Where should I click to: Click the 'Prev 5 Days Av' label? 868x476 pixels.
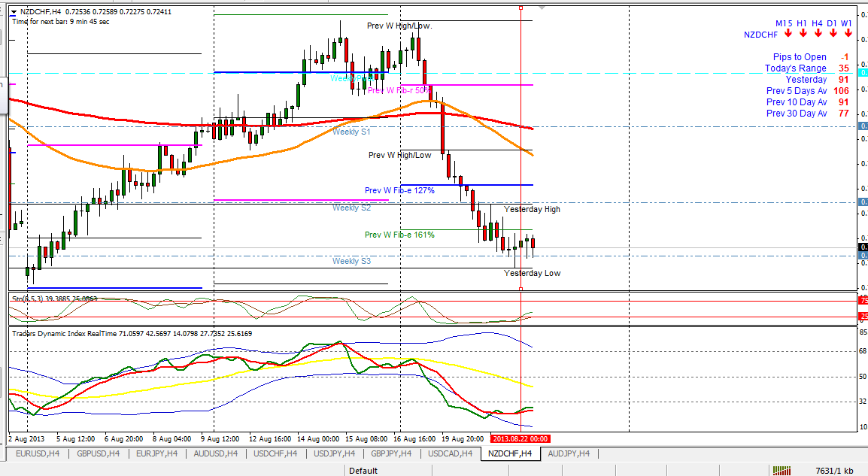pos(797,91)
